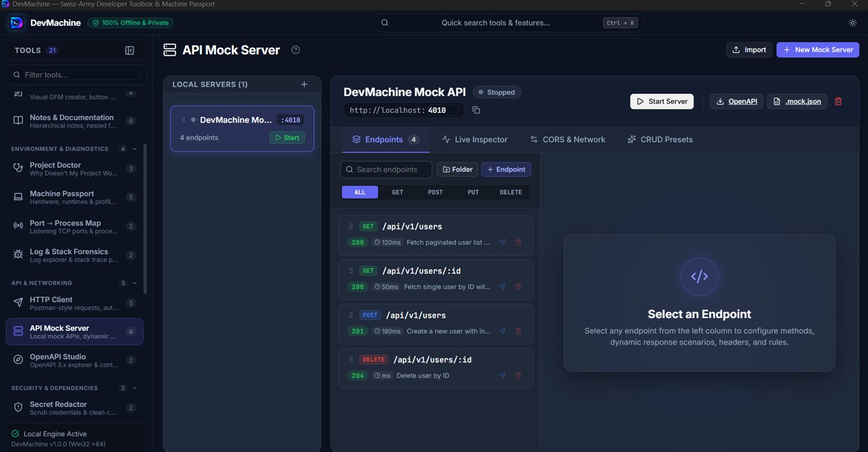868x452 pixels.
Task: Open Log & Stack Forensics tool
Action: (x=74, y=255)
